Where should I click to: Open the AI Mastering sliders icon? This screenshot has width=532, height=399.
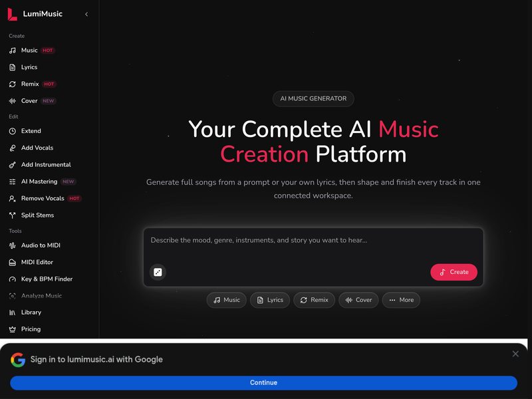(x=13, y=182)
